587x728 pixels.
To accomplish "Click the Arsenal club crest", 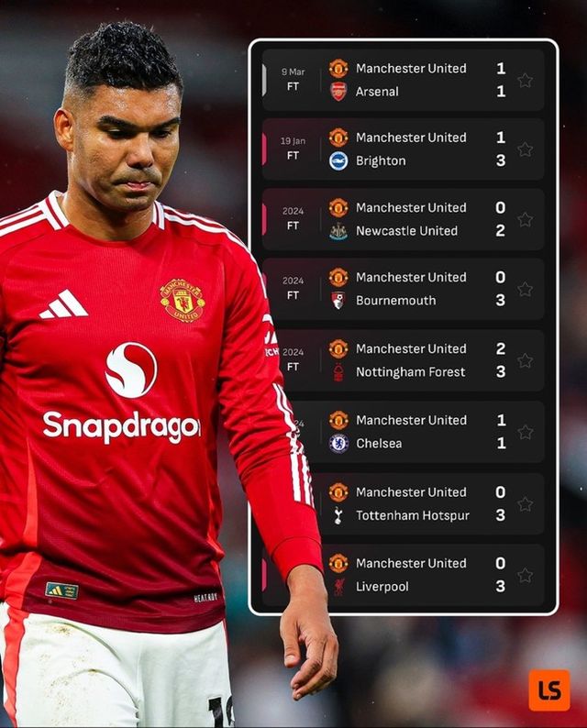I will (338, 92).
